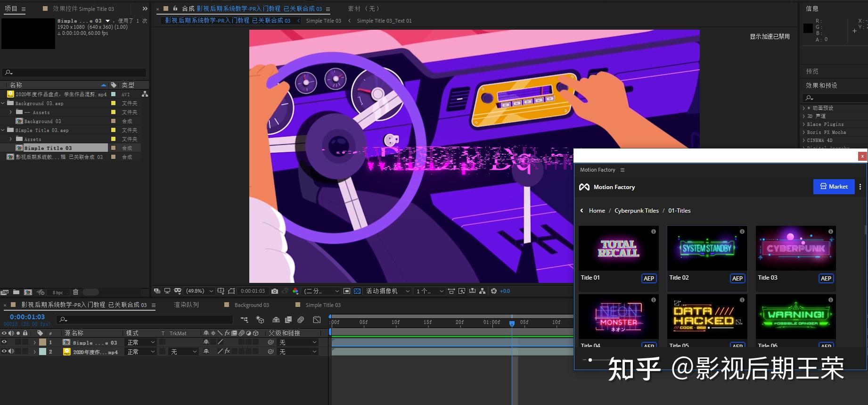The image size is (868, 405).
Task: Expand layer 2 mp4 properties
Action: click(x=34, y=352)
